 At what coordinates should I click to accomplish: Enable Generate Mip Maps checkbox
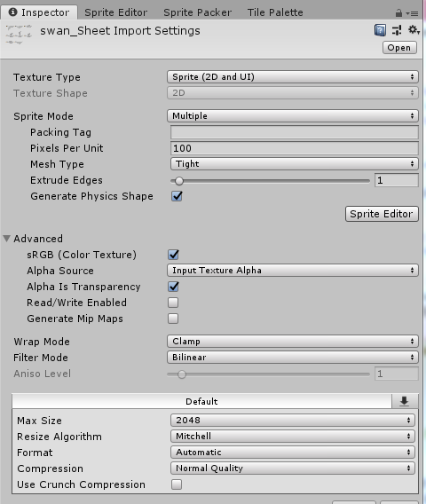coord(173,319)
